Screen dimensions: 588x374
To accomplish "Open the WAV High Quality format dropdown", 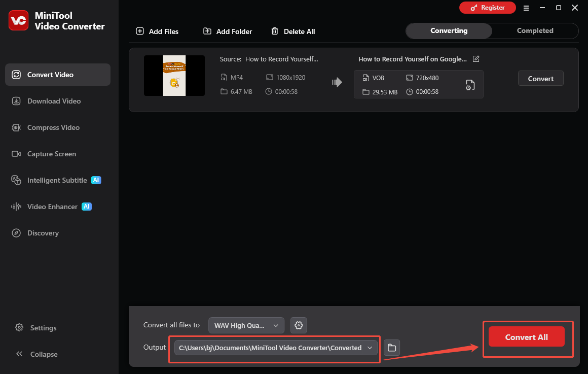I will (x=246, y=325).
